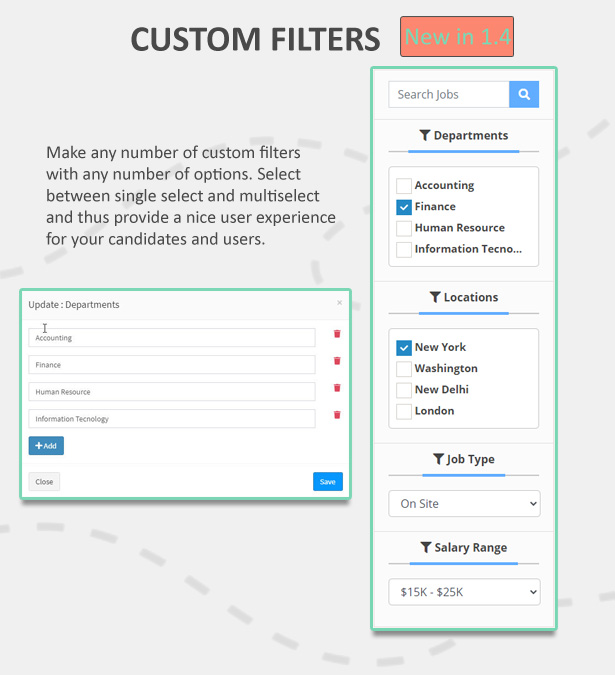Check the Accounting department checkbox
This screenshot has height=675, width=615.
click(x=404, y=186)
